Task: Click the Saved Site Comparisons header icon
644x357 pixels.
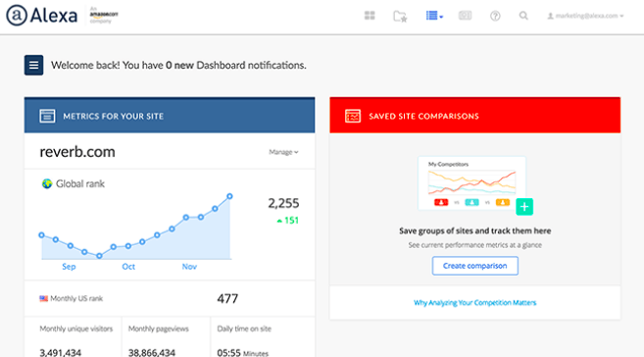Action: [353, 116]
